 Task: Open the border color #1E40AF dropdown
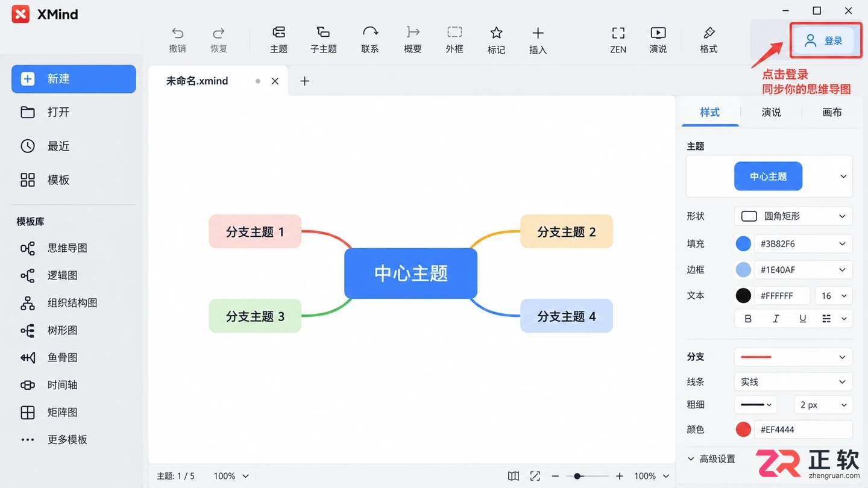coord(804,270)
